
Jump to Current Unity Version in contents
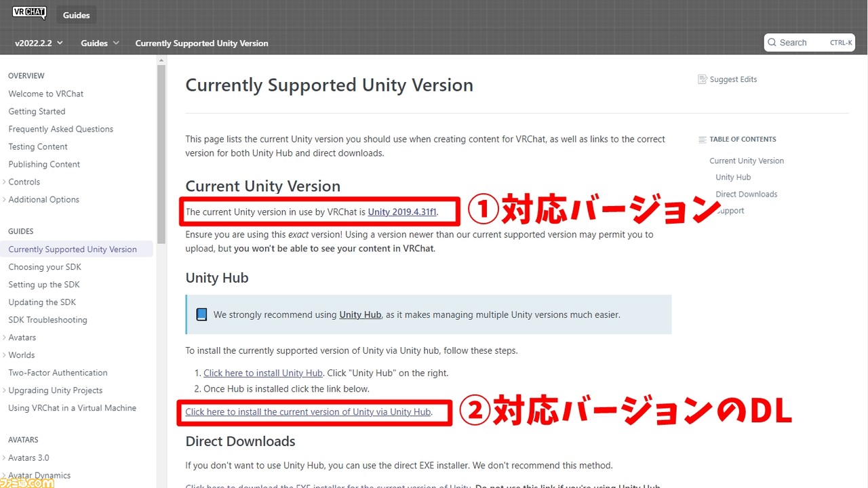click(747, 161)
